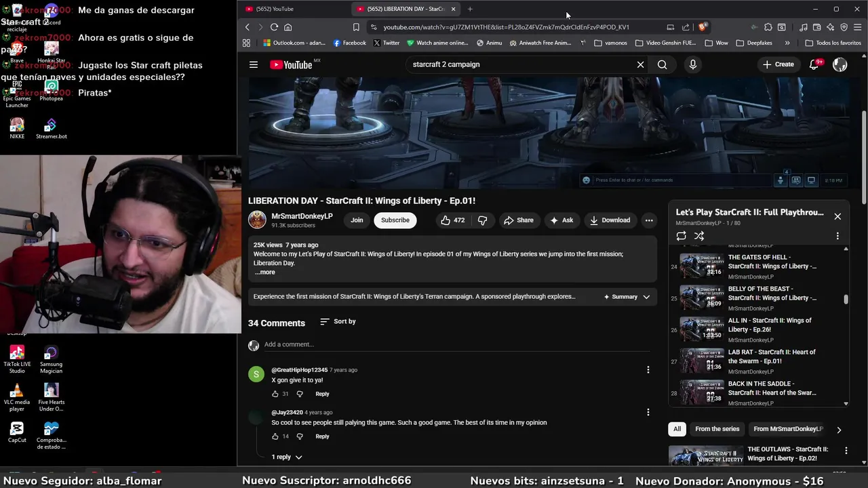The height and width of the screenshot is (488, 868).
Task: Open options menu for Jay23420 comment
Action: point(648,412)
